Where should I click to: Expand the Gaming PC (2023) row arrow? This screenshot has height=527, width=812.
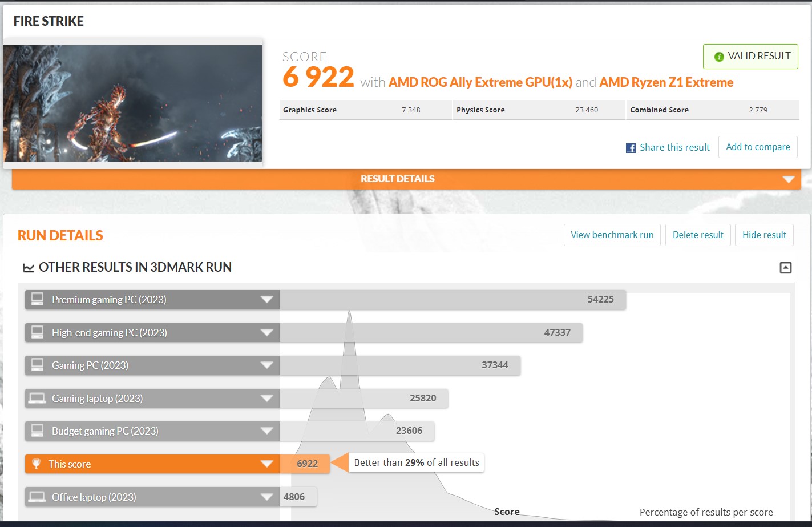tap(266, 365)
